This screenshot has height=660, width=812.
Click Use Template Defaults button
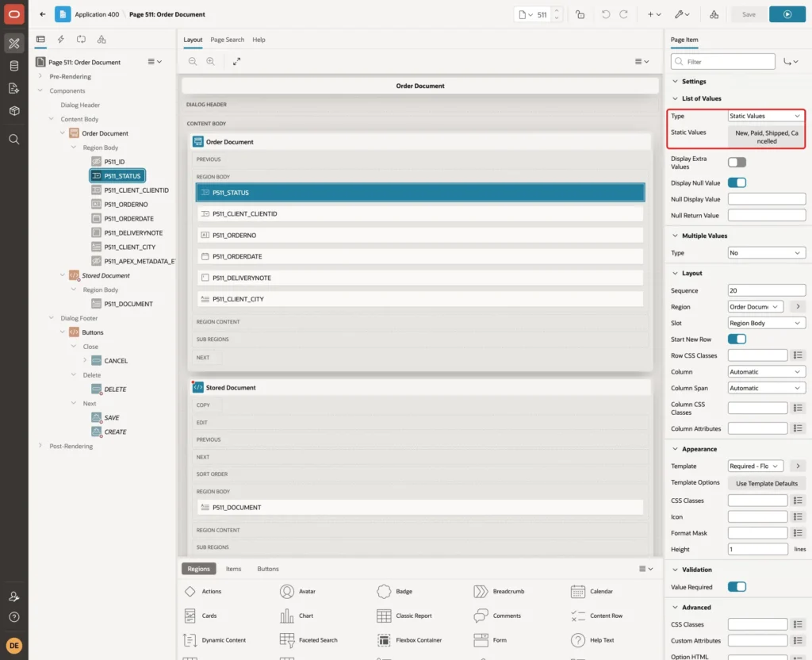[x=767, y=483]
